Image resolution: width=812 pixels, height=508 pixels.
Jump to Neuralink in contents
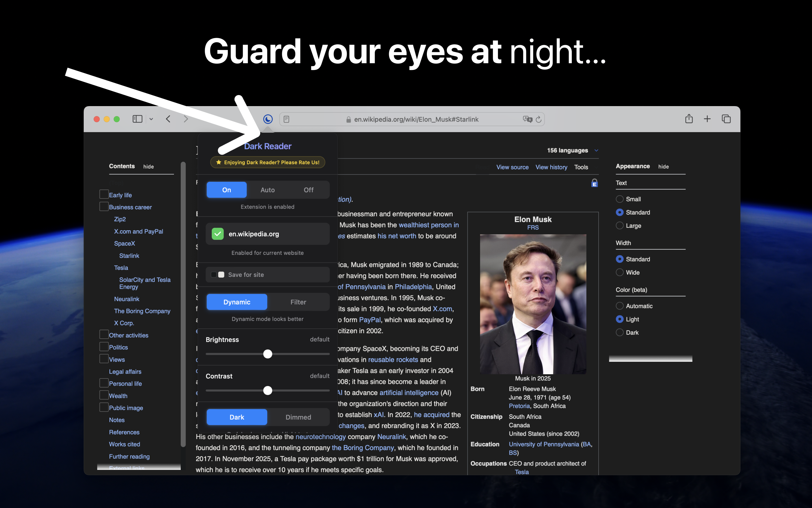pyautogui.click(x=127, y=299)
